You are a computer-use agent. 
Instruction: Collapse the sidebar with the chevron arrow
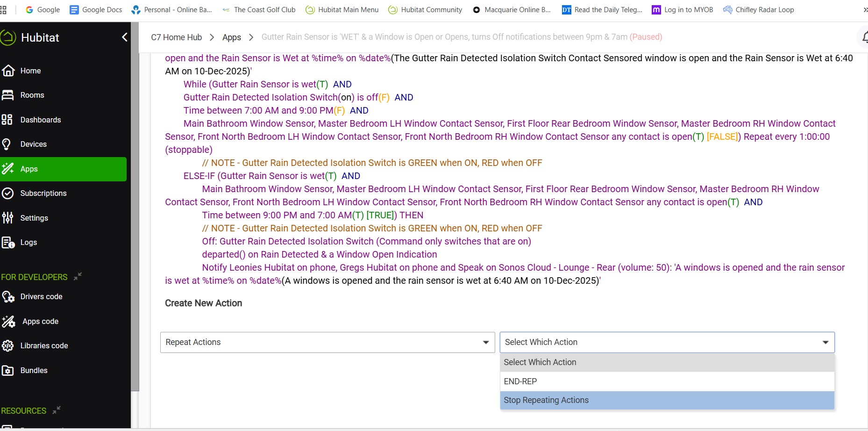pos(124,37)
